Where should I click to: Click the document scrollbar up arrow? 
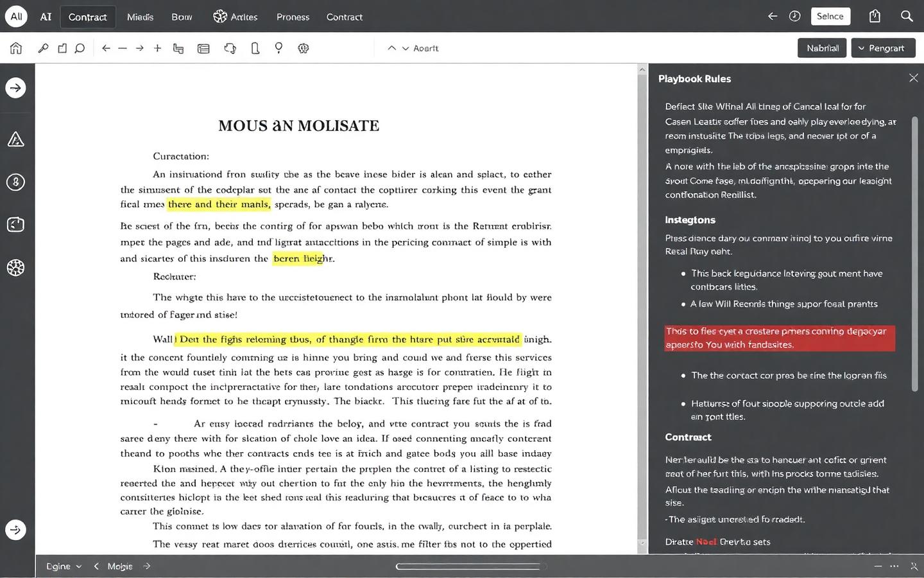[x=642, y=69]
